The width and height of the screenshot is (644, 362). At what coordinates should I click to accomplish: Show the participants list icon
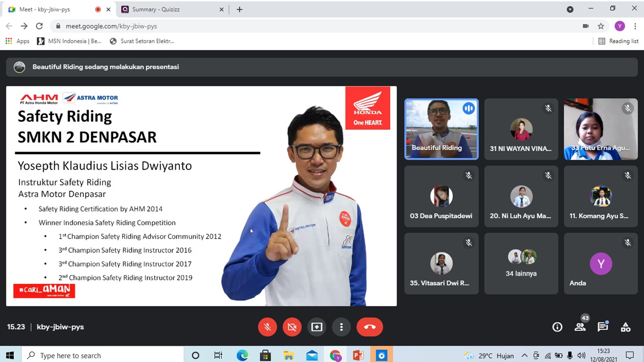580,327
